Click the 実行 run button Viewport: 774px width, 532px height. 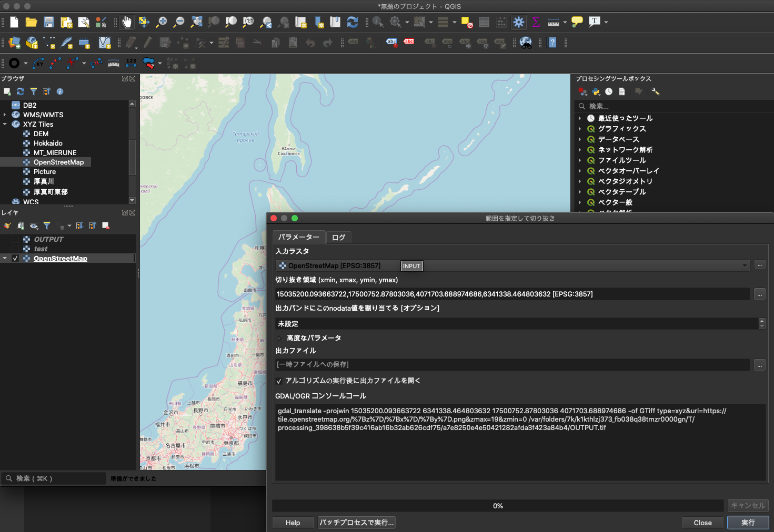point(748,523)
